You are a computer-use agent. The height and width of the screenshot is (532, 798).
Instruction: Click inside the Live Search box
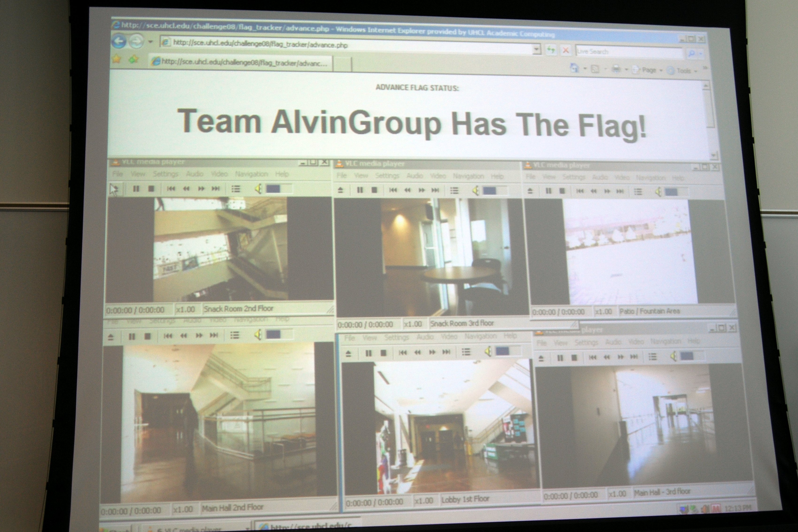[629, 52]
